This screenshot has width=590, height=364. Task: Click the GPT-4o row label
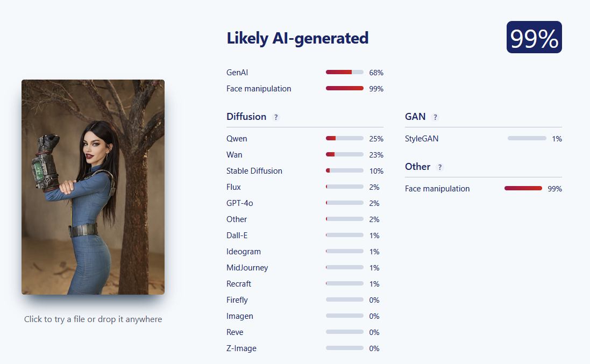click(240, 203)
